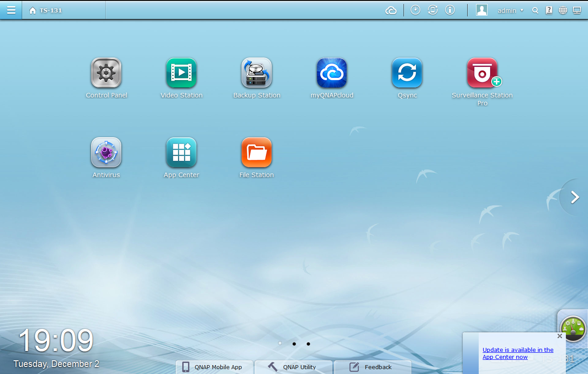The image size is (588, 374).
Task: Expand the admin account dropdown
Action: coord(511,10)
